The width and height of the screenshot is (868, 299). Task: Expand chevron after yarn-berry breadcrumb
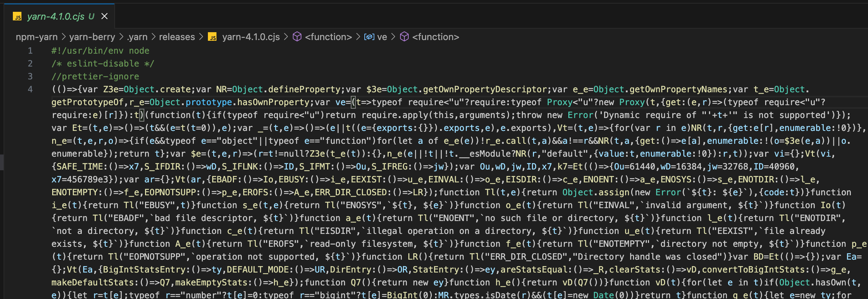(121, 37)
